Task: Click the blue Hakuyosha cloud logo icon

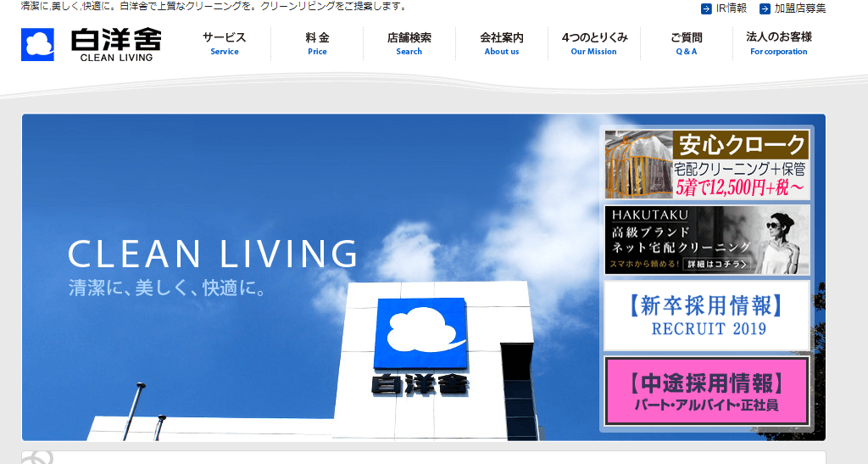Action: (x=37, y=44)
